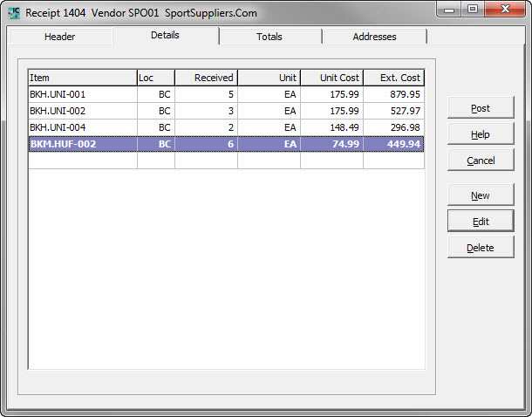The width and height of the screenshot is (532, 417).
Task: Cancel the receipt dialog
Action: [x=481, y=161]
